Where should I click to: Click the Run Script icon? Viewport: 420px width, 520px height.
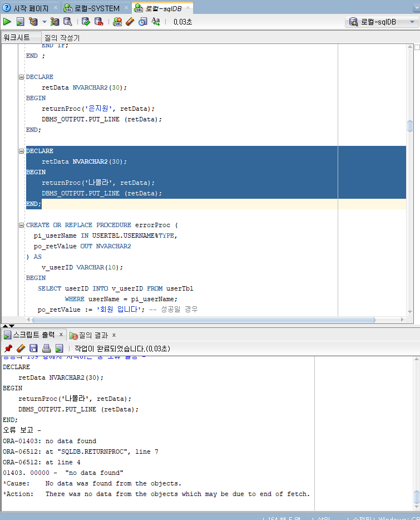click(x=20, y=22)
